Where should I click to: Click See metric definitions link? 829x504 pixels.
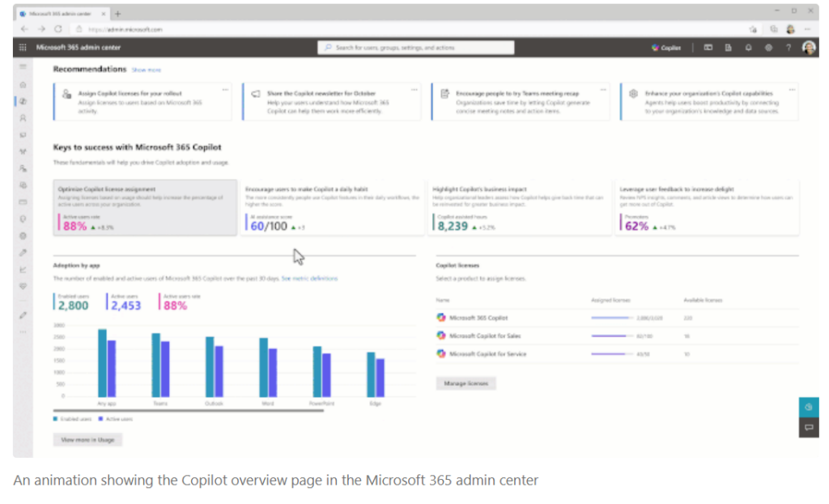[x=309, y=278]
